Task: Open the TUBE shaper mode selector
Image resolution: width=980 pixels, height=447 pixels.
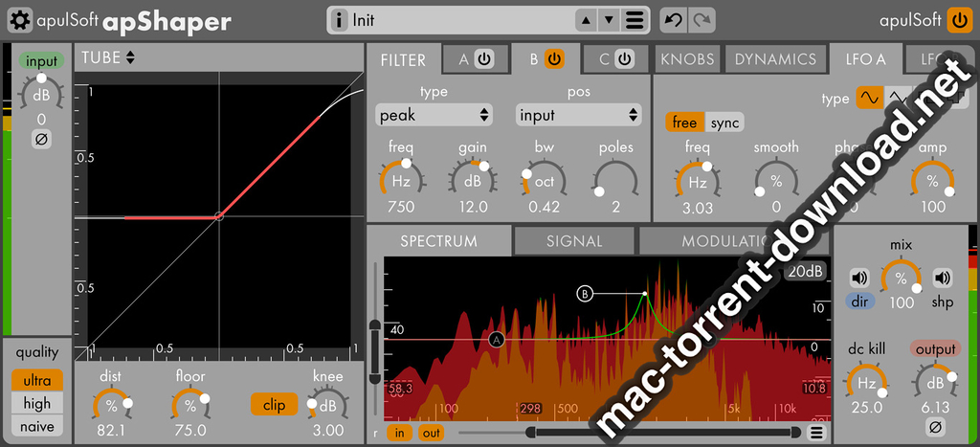Action: click(108, 57)
